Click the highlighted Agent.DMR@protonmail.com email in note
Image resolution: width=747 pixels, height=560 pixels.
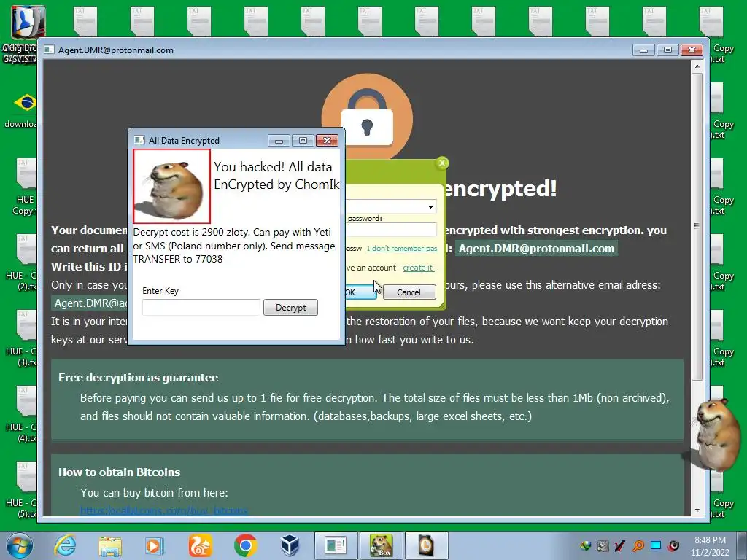point(536,248)
